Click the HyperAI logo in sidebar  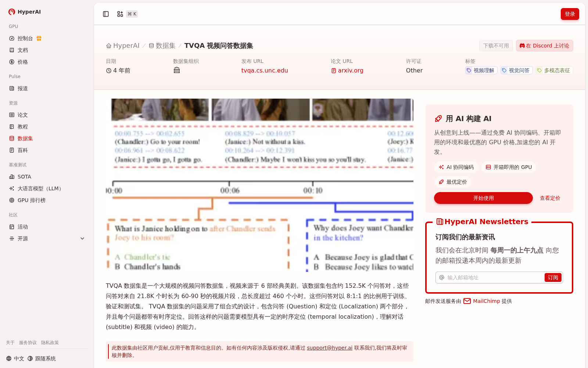[24, 12]
